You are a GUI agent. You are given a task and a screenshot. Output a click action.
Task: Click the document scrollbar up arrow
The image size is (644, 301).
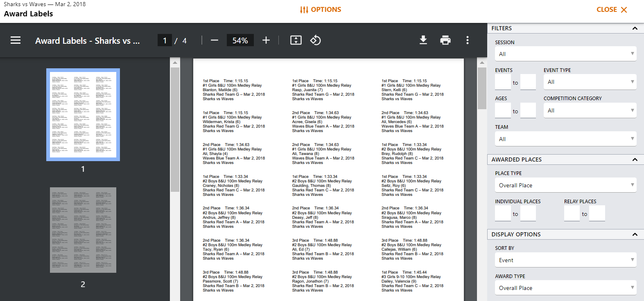tap(482, 63)
